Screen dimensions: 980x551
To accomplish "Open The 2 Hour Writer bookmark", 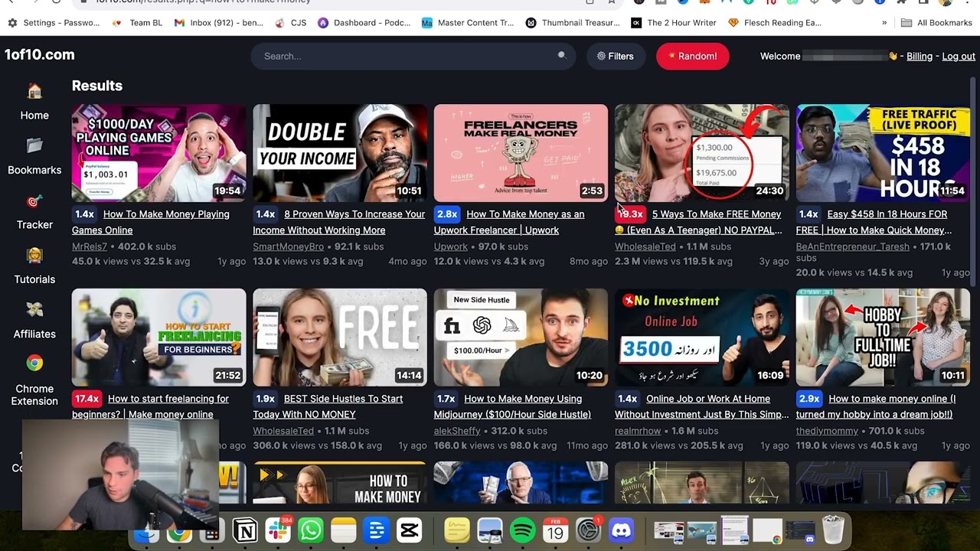I will (674, 23).
